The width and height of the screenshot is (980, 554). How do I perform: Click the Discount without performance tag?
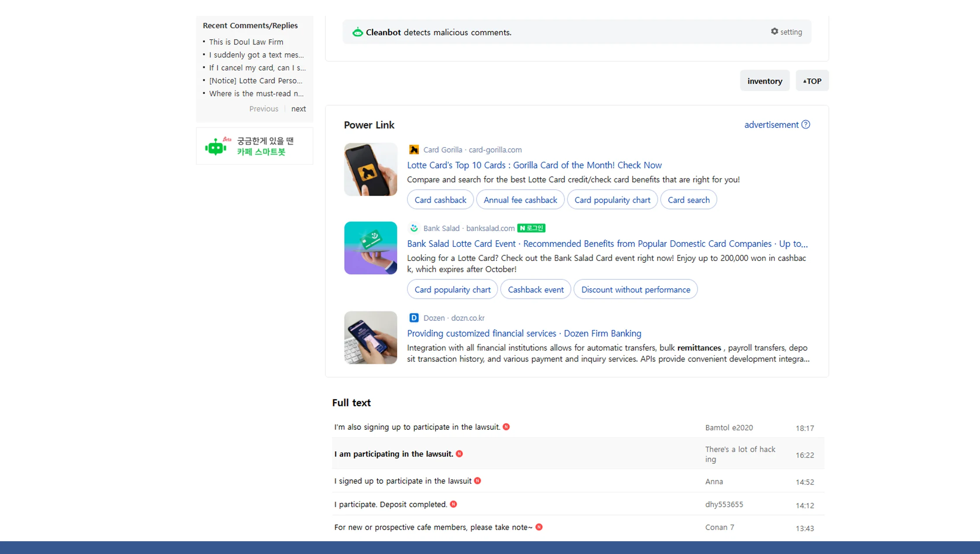635,289
